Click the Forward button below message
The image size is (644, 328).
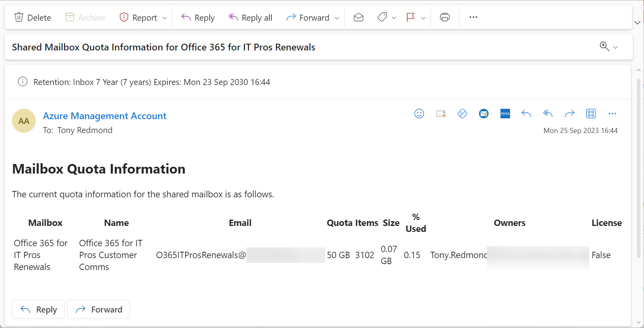point(99,309)
